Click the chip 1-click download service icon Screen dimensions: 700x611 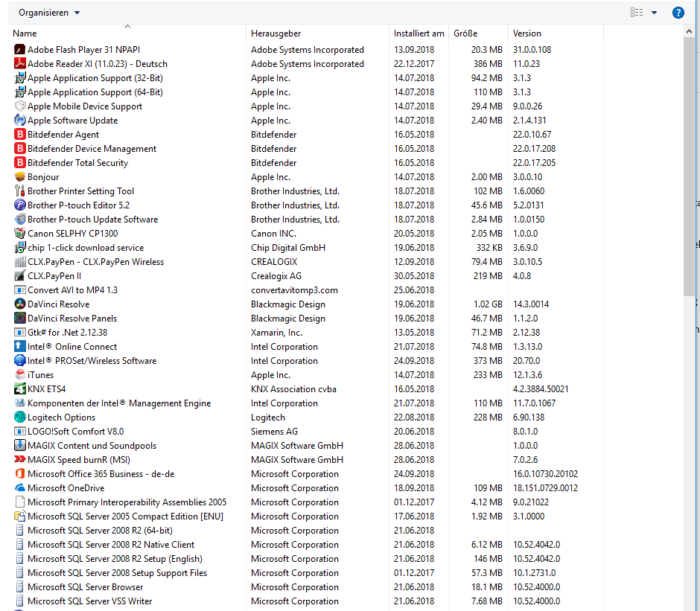coord(19,247)
